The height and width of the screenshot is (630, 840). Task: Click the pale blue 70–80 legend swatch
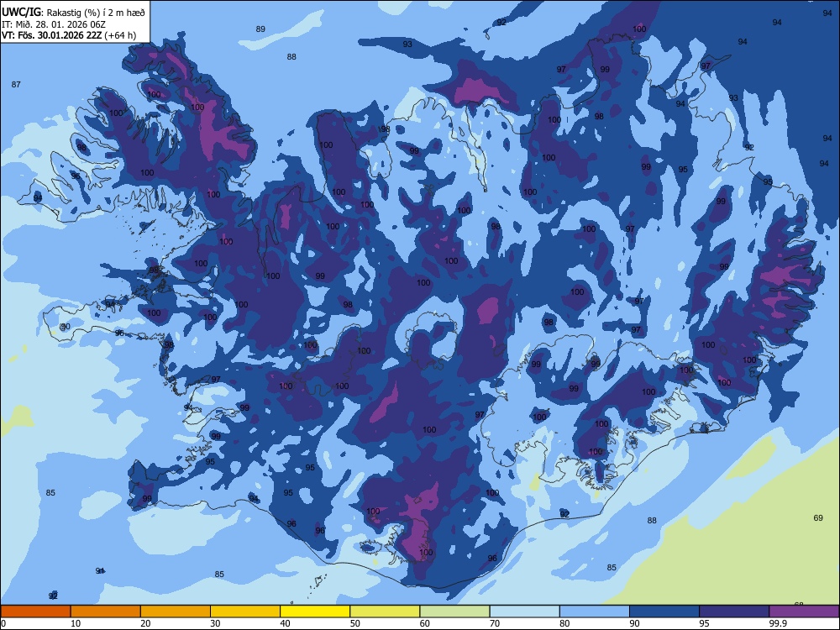pos(524,612)
